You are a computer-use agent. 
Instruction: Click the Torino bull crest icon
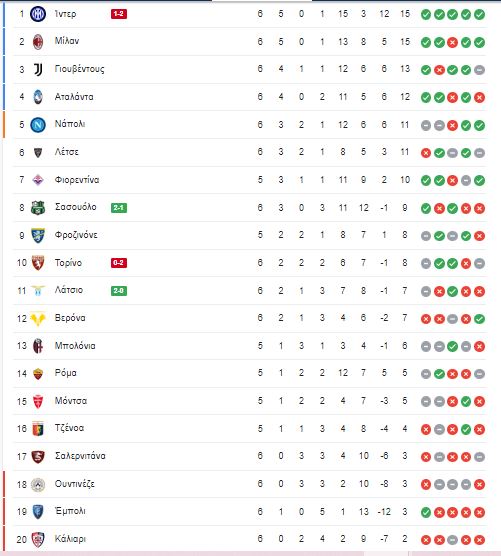[38, 263]
